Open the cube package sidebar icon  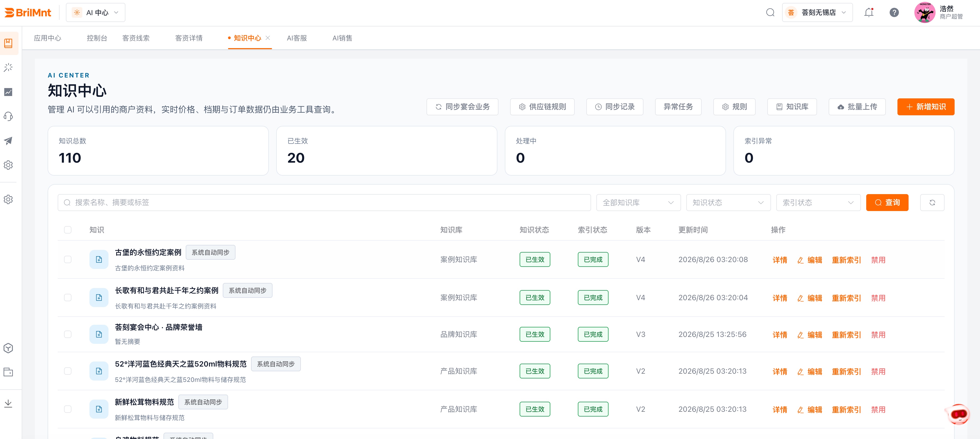pyautogui.click(x=8, y=348)
